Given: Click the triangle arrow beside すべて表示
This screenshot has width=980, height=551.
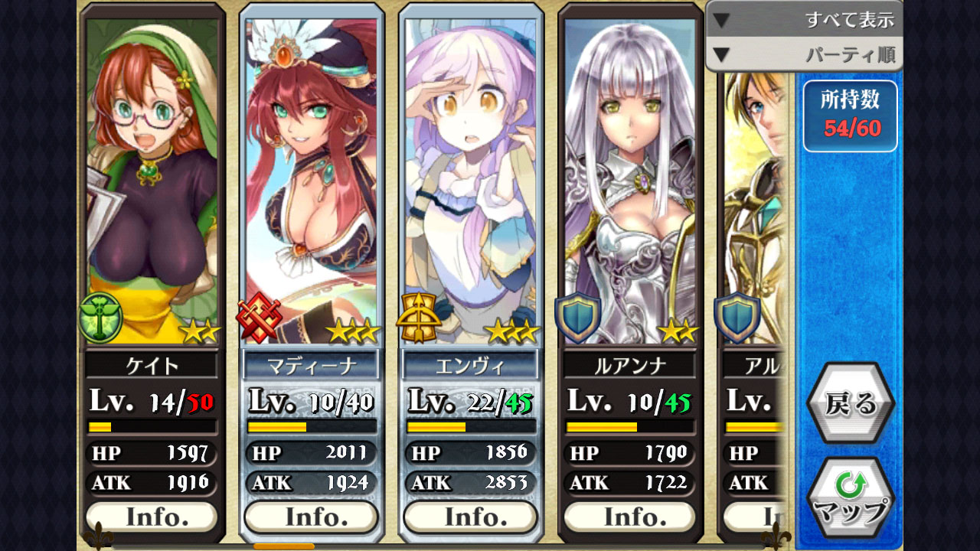Looking at the screenshot, I should click(721, 20).
